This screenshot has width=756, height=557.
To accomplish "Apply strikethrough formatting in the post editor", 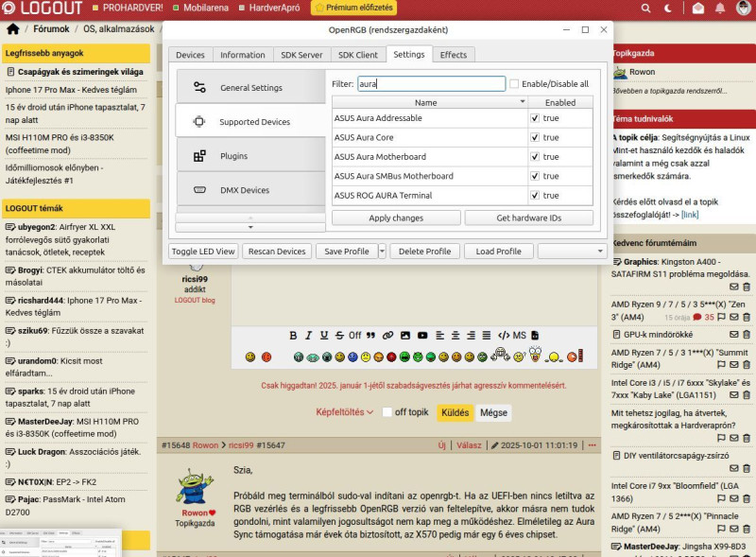I will click(339, 335).
